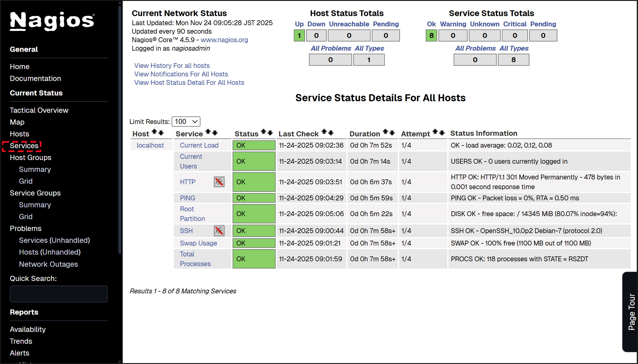Click notifications-disabled icon next to SSH service
The height and width of the screenshot is (364, 638).
[x=219, y=231]
